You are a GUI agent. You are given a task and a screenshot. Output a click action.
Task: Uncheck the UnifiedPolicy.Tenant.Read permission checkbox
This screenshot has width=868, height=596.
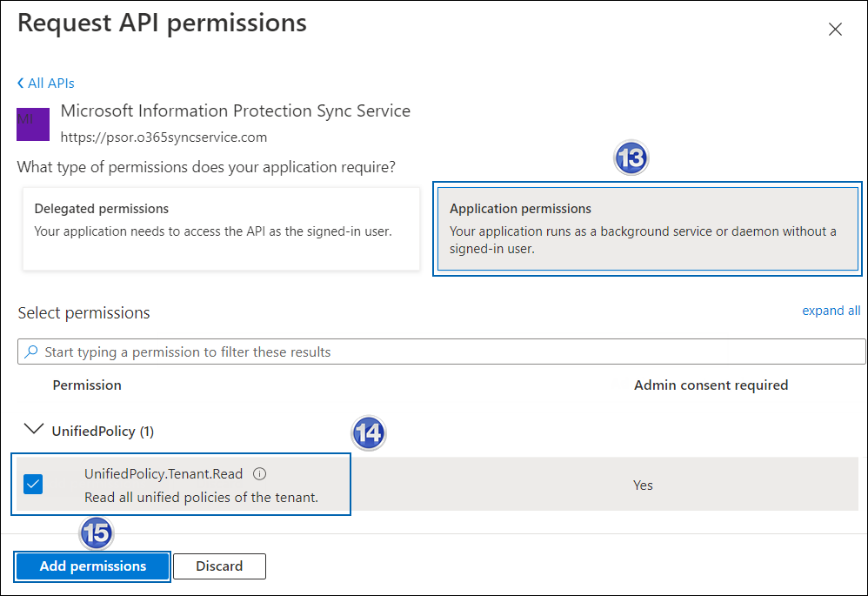[x=33, y=484]
